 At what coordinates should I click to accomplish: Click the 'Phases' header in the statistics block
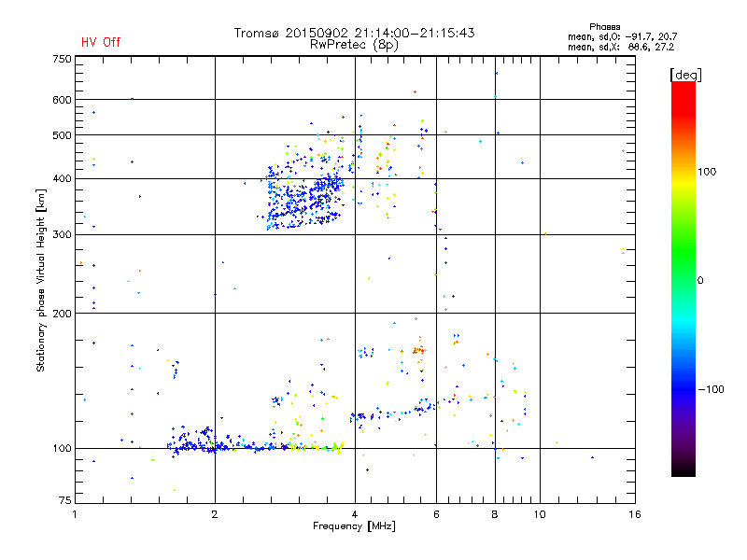tap(604, 27)
